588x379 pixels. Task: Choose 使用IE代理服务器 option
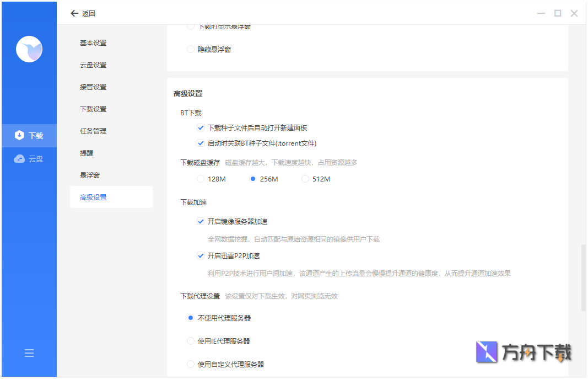point(190,341)
